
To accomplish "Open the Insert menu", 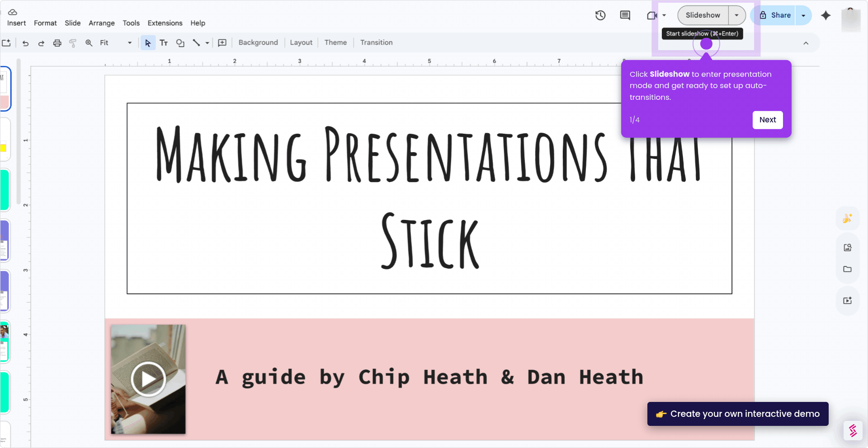I will [16, 23].
